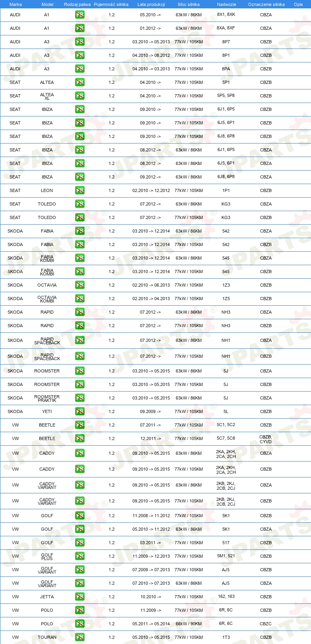
Task: Click the '5M1, 521' body cell
Action: [x=226, y=556]
